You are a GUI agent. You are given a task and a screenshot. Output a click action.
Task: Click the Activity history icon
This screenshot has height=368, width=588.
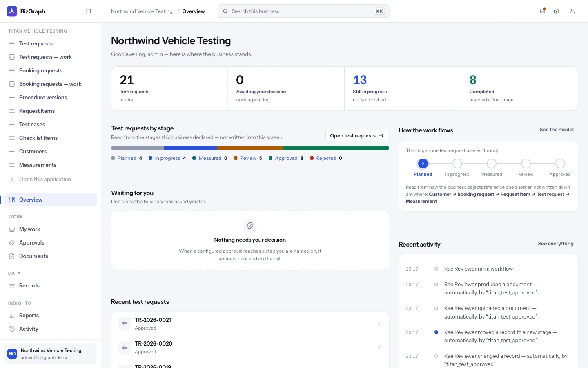coord(12,329)
